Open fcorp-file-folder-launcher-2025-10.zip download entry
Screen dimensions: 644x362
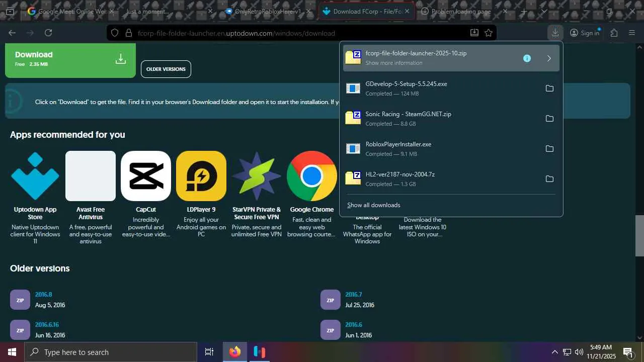451,58
